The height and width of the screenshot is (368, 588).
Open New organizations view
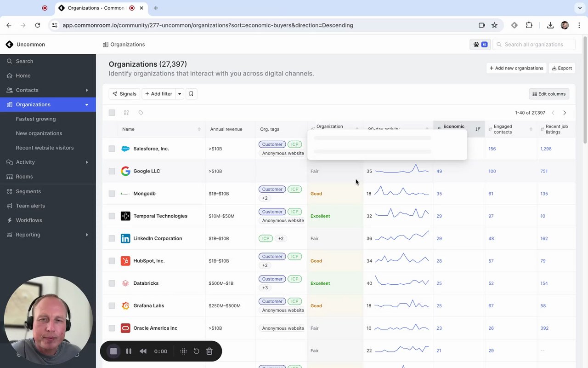[x=39, y=133]
